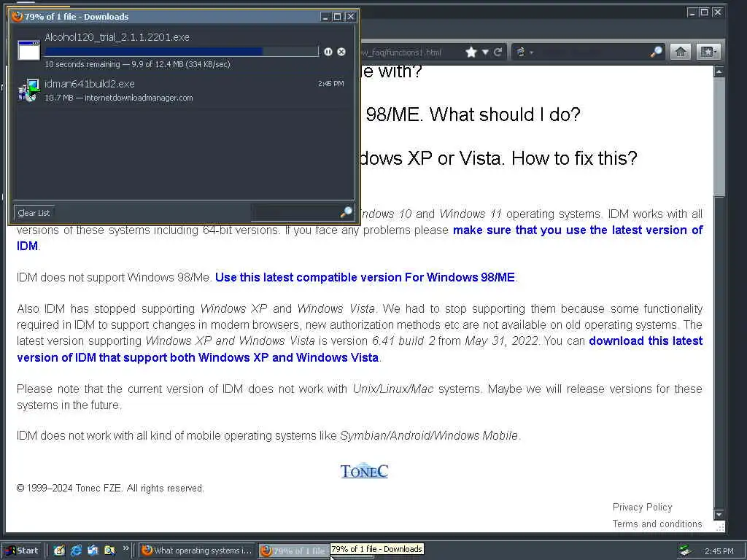Click the first Quick Launch icon
Viewport: 747px width, 560px height.
click(59, 551)
